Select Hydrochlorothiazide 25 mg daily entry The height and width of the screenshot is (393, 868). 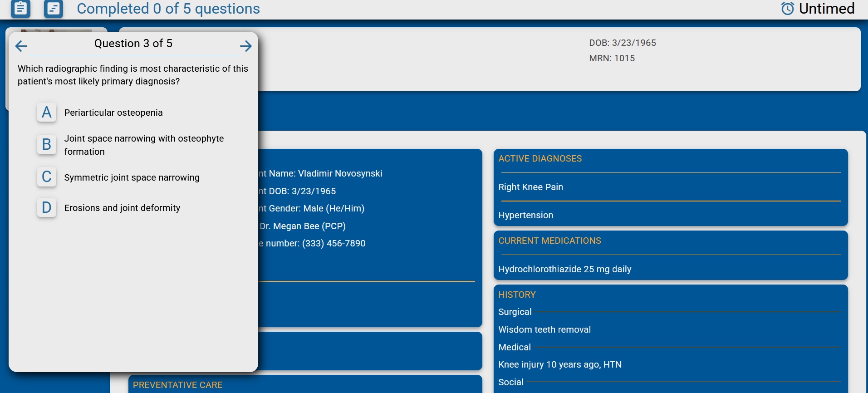coord(564,269)
